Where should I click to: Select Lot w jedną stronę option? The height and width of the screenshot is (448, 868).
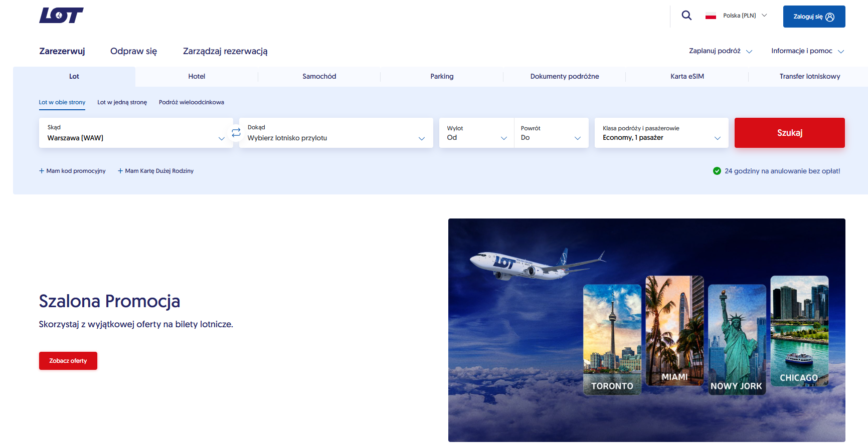pyautogui.click(x=122, y=102)
